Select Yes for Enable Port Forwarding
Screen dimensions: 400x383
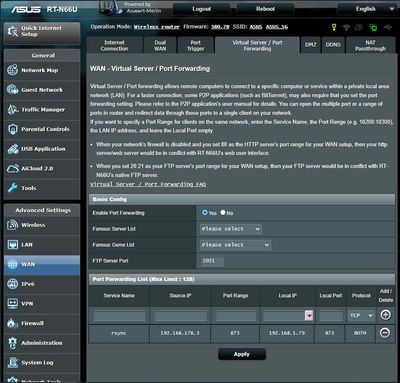205,212
